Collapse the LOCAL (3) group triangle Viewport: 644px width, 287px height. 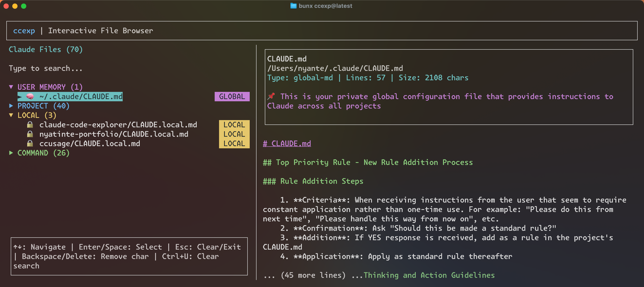[x=11, y=115]
